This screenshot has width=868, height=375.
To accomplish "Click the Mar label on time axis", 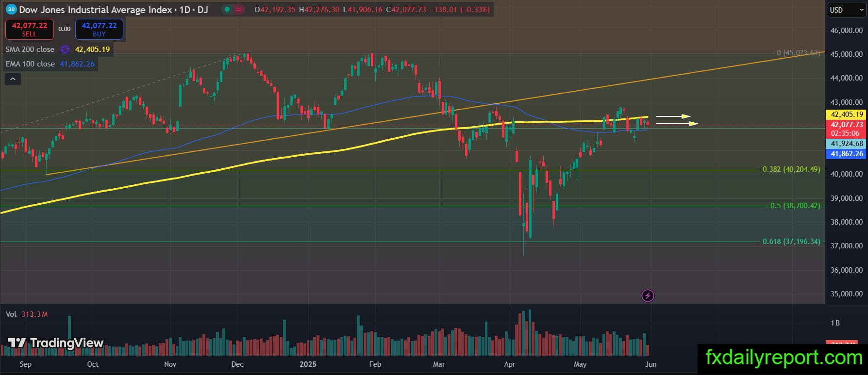I will click(x=439, y=364).
